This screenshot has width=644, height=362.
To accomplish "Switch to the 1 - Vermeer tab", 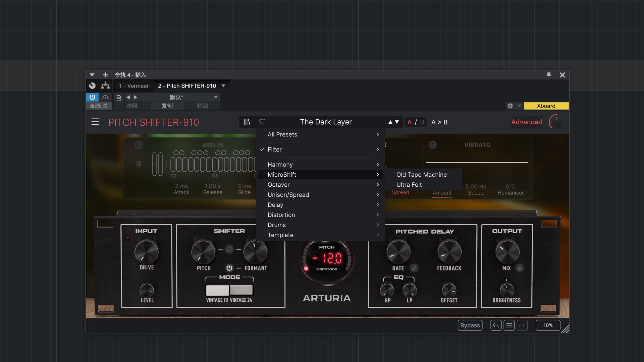I will [134, 86].
